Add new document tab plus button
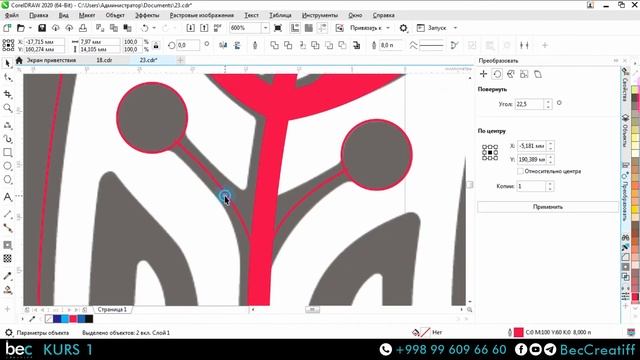Viewport: 640px width, 360px height. pos(180,60)
